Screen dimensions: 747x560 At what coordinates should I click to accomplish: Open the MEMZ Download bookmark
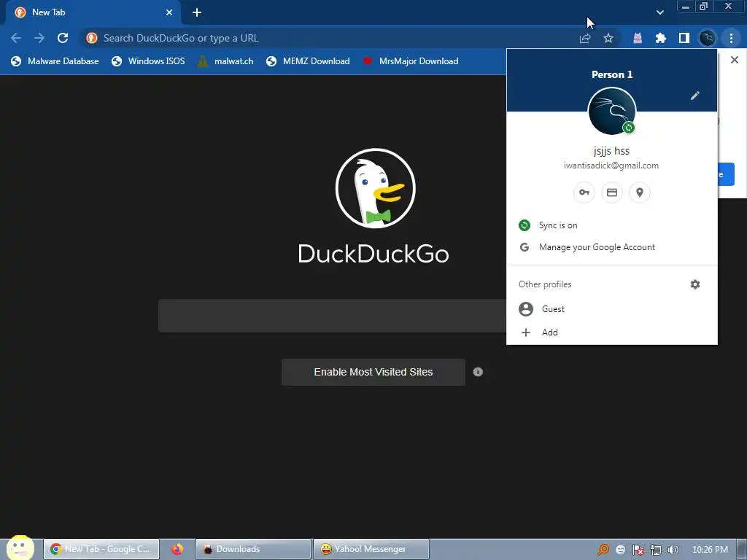308,61
